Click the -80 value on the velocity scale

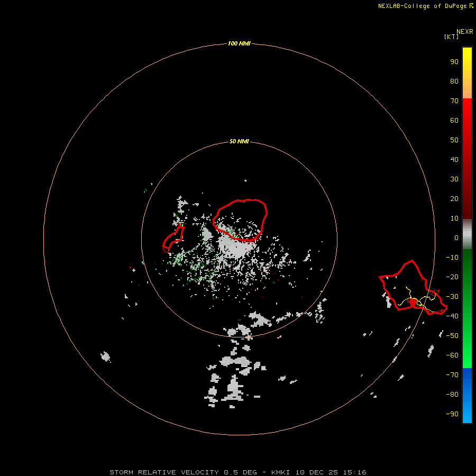[x=452, y=395]
